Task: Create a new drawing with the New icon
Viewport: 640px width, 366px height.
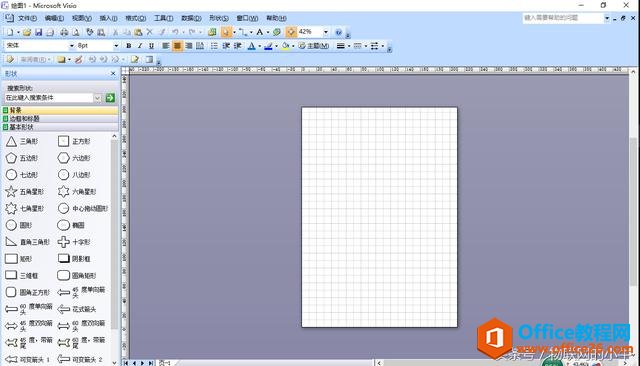Action: point(10,32)
